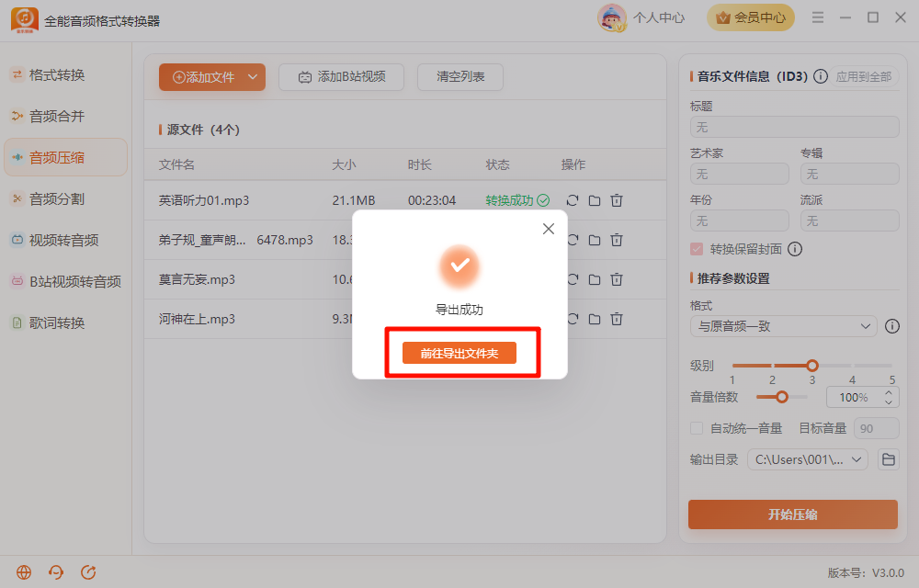919x588 pixels.
Task: Browse for output directory folder
Action: (889, 459)
